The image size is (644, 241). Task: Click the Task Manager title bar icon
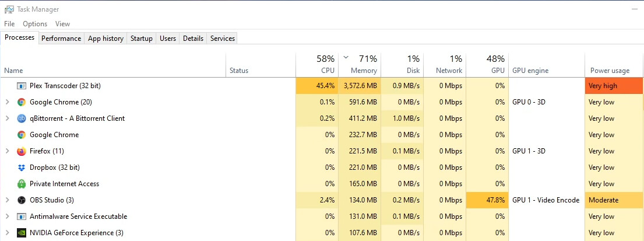click(9, 9)
